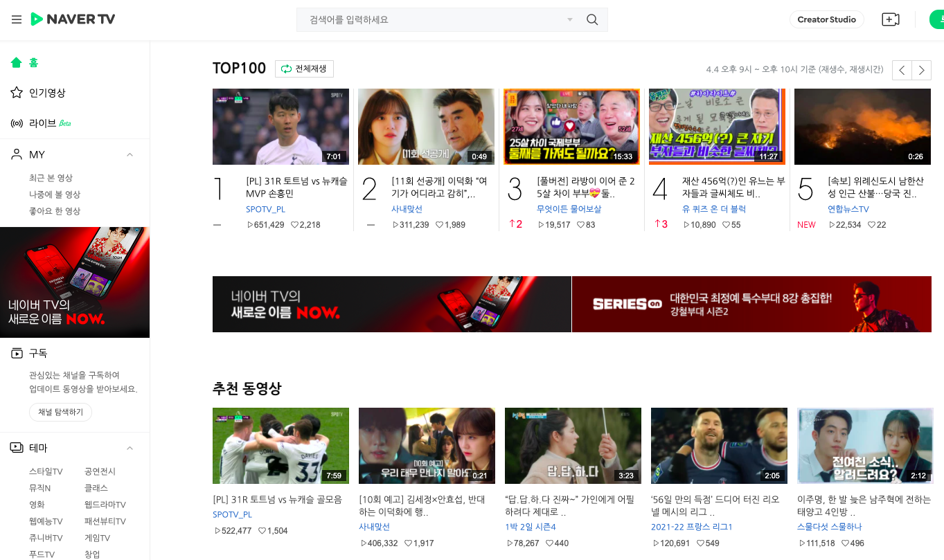Open Creator Studio

coord(826,19)
